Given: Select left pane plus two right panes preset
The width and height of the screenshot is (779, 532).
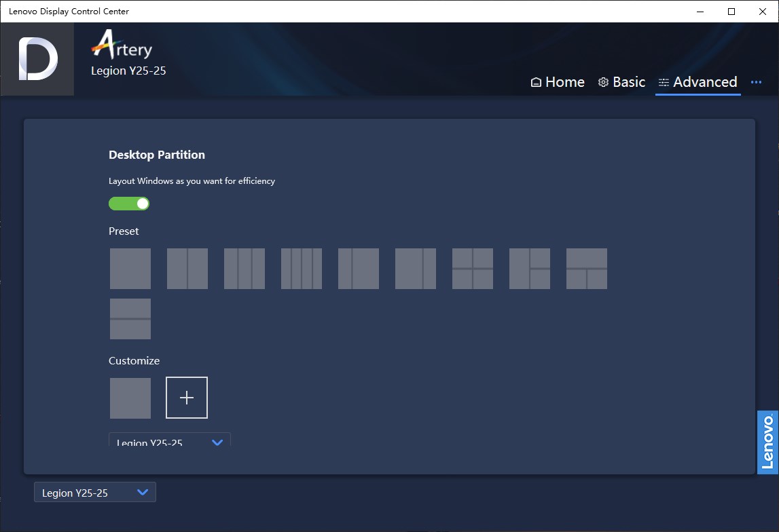Looking at the screenshot, I should (530, 269).
